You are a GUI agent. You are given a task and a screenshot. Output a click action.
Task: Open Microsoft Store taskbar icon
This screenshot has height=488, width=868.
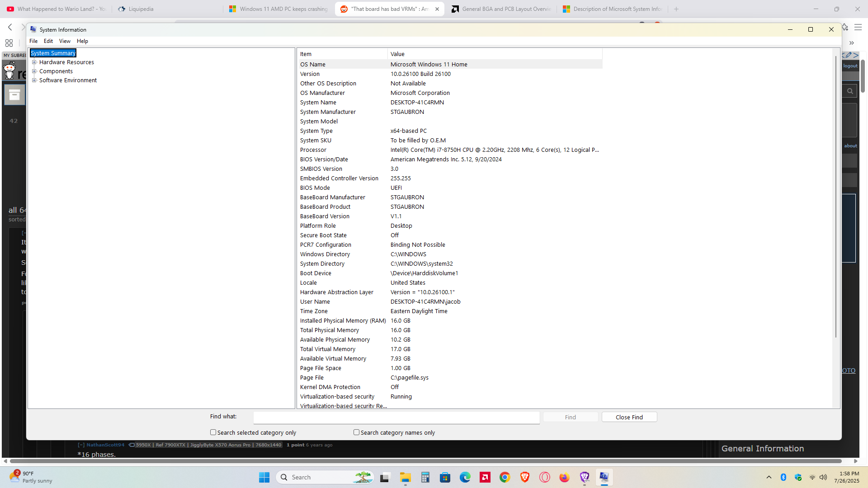pyautogui.click(x=445, y=477)
